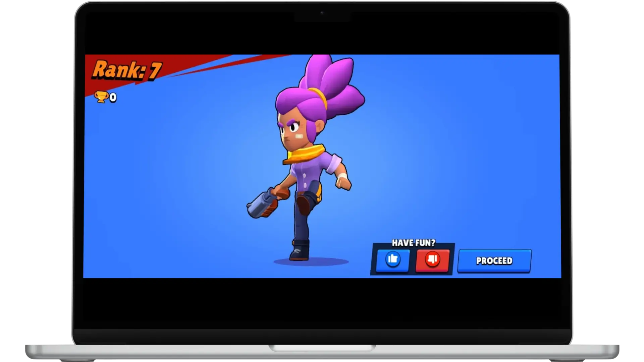
Task: Give negative feedback under HAVE FUN prompt
Action: 432,260
